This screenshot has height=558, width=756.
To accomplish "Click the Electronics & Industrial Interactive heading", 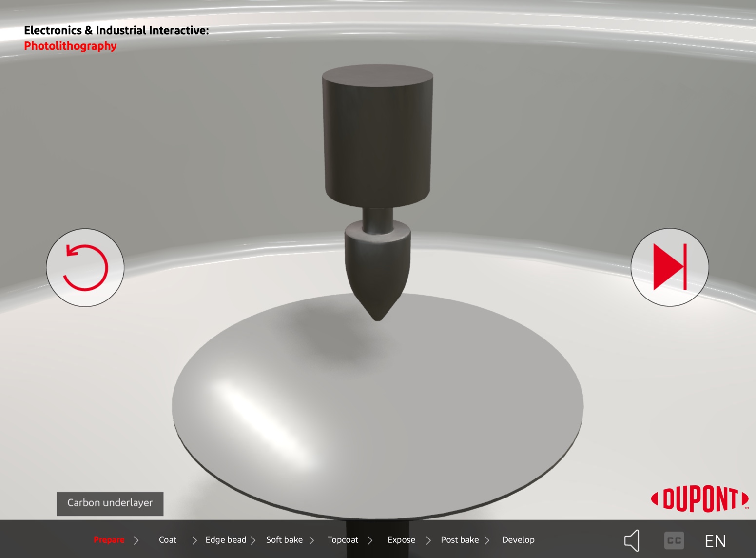I will [116, 30].
